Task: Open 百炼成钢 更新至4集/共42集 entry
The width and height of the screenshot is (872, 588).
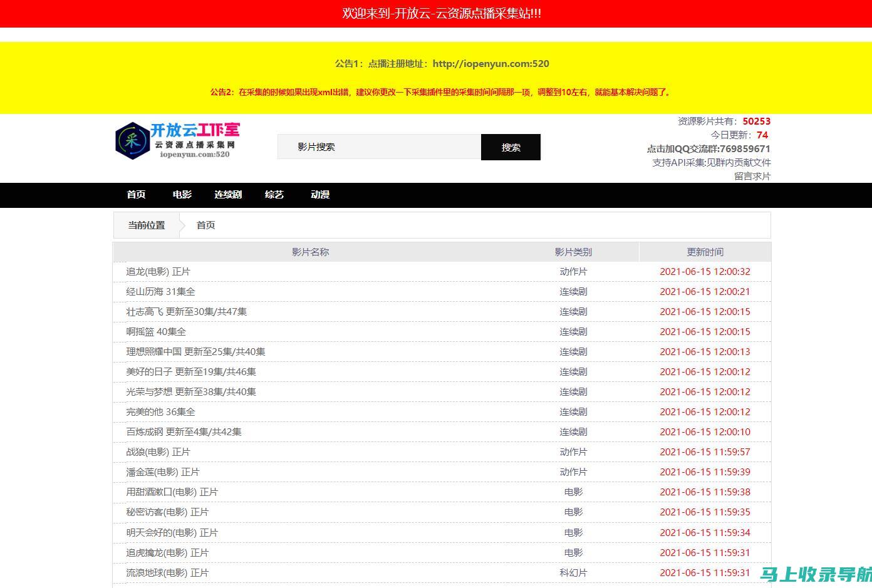Action: 184,431
